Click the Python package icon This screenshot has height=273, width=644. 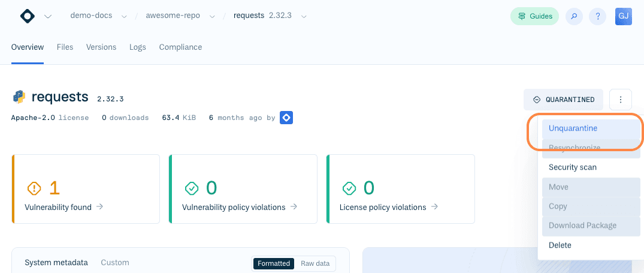click(19, 97)
